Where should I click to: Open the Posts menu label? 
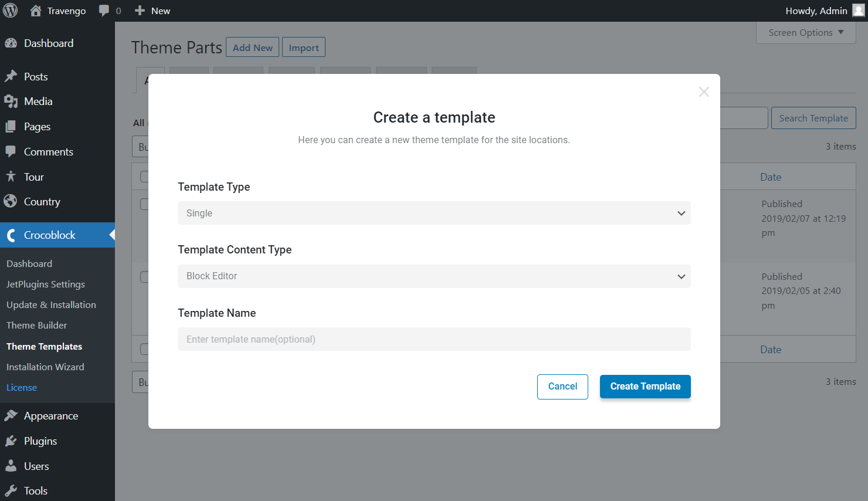point(36,77)
